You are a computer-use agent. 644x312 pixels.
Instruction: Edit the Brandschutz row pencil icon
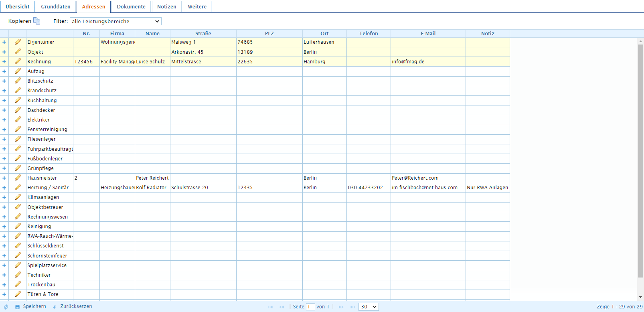point(18,90)
